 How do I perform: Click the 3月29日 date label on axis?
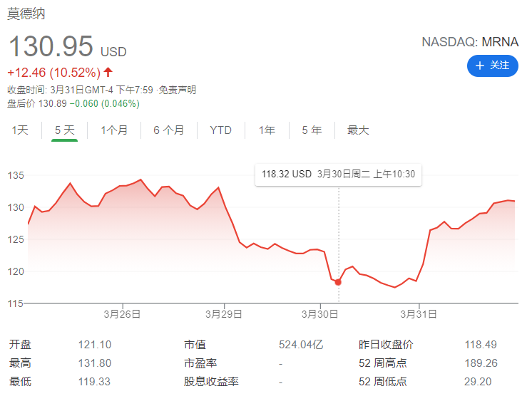pyautogui.click(x=224, y=314)
